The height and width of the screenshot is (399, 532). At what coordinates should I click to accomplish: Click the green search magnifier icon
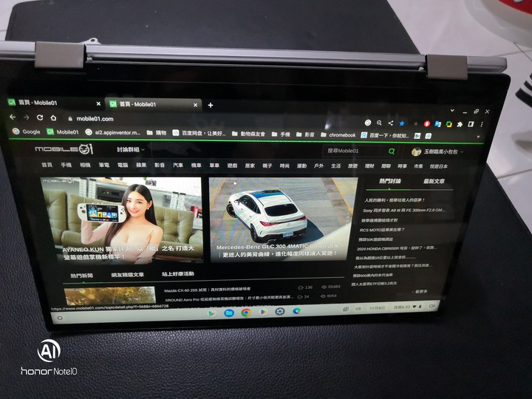[x=392, y=151]
